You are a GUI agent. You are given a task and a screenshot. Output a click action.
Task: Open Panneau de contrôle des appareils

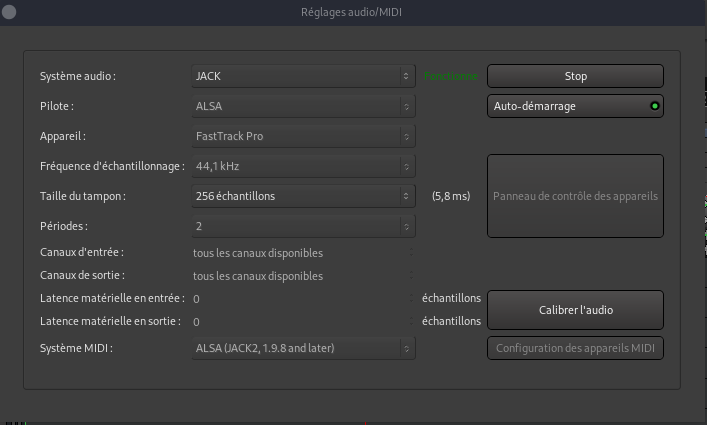click(x=575, y=196)
